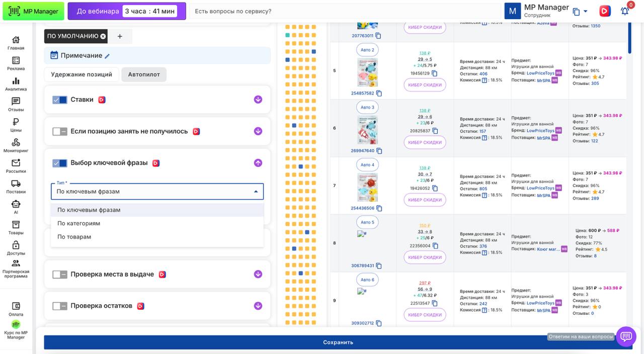Click the notifications bell icon

(624, 11)
